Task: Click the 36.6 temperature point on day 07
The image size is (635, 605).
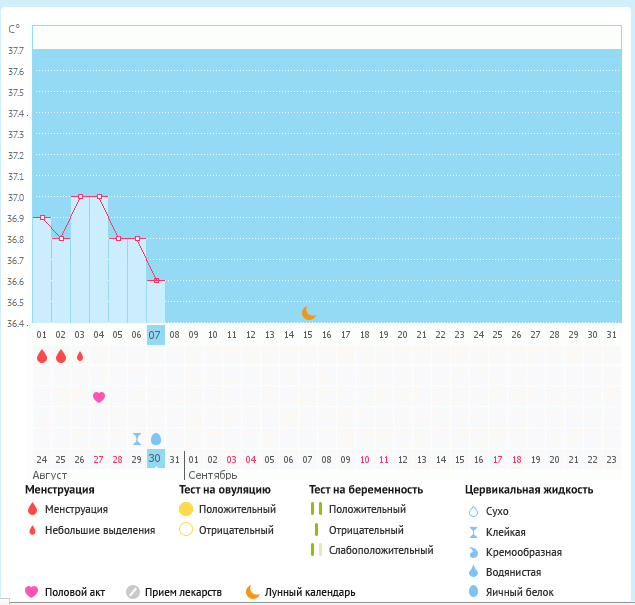Action: point(155,281)
